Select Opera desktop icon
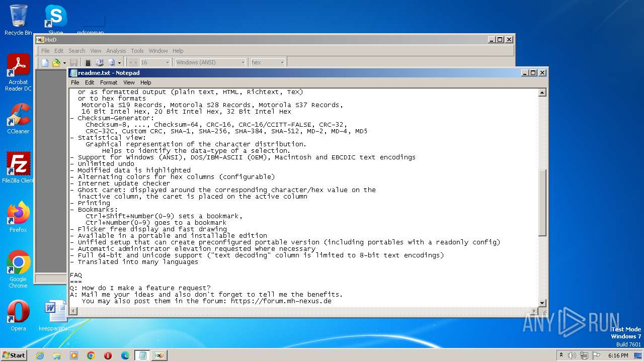The width and height of the screenshot is (644, 362). coord(18,316)
